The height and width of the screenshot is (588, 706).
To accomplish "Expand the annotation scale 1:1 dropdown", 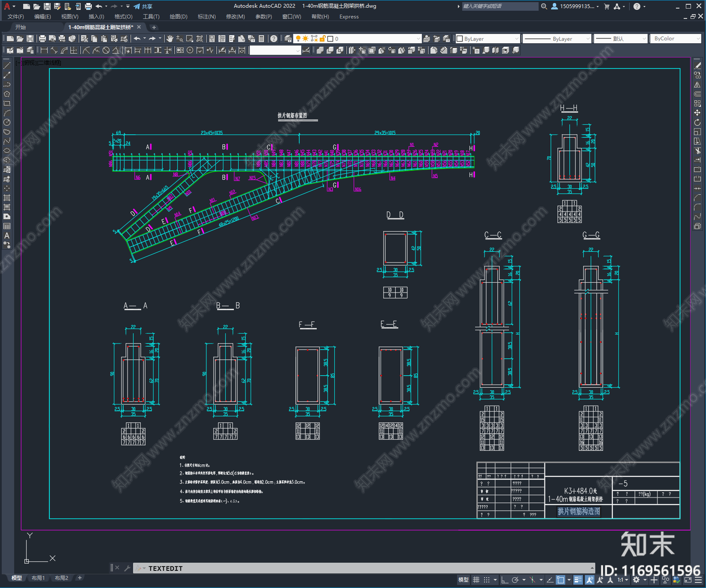I will point(623,580).
